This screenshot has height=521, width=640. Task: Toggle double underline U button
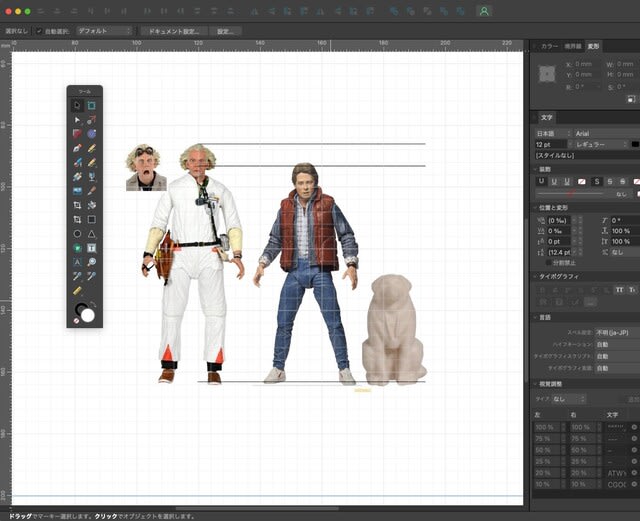(x=567, y=181)
